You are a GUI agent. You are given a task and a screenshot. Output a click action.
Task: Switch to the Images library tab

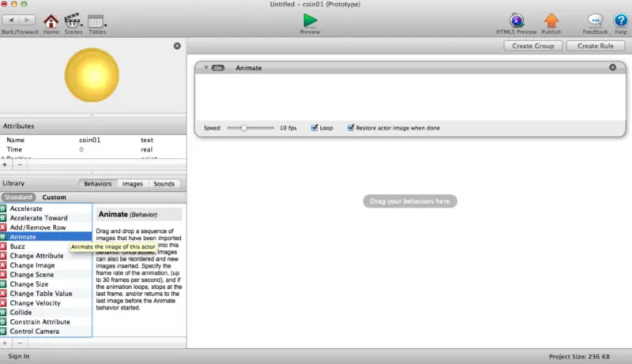point(132,184)
